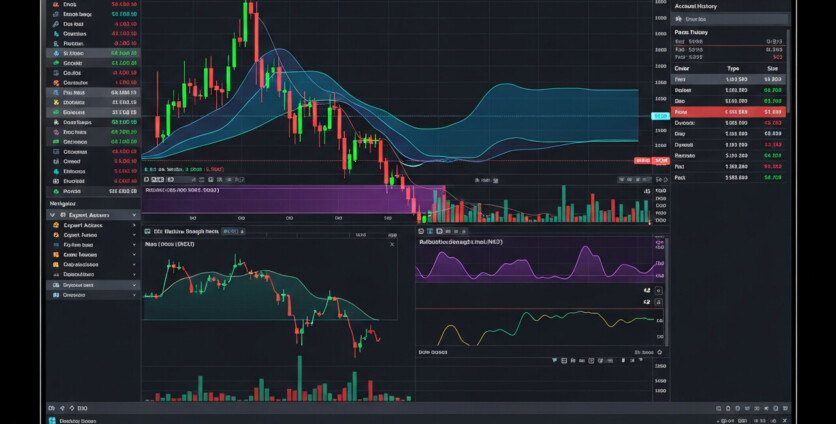
Task: Expand the chevron on the Dpieoutiboo row
Action: point(134,275)
